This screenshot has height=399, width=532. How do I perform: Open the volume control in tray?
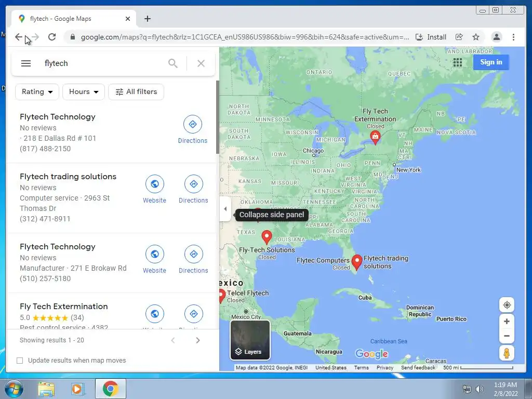click(479, 389)
